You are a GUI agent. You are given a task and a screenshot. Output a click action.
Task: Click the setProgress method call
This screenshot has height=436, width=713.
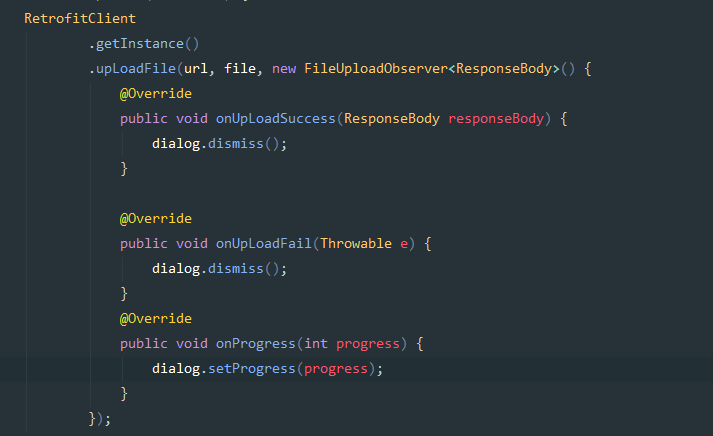[251, 369]
